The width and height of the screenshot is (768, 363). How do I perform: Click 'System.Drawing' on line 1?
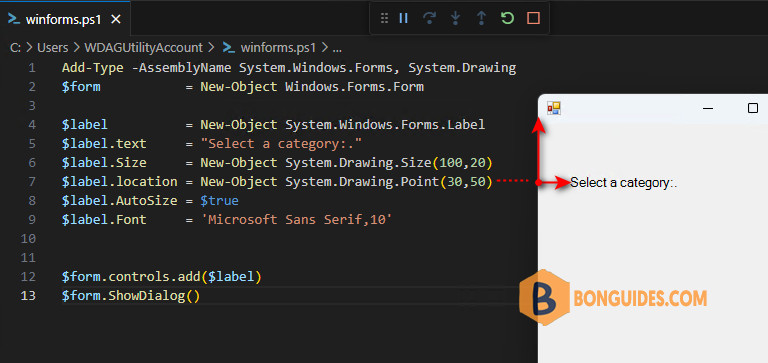[462, 68]
